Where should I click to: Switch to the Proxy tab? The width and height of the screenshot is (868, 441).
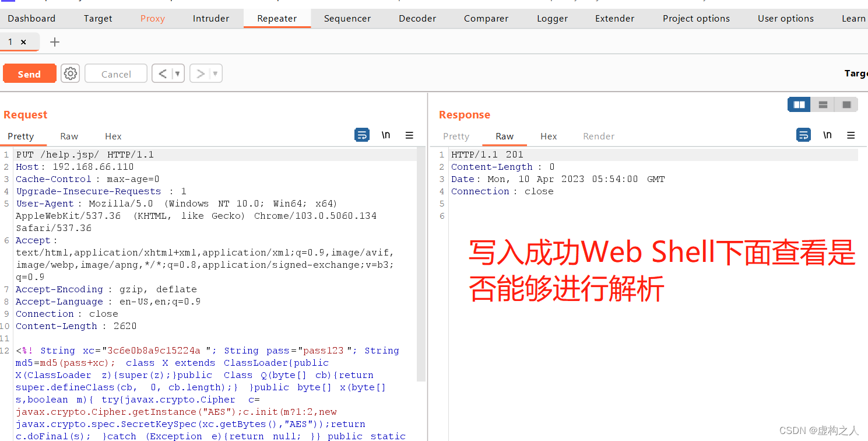(153, 18)
